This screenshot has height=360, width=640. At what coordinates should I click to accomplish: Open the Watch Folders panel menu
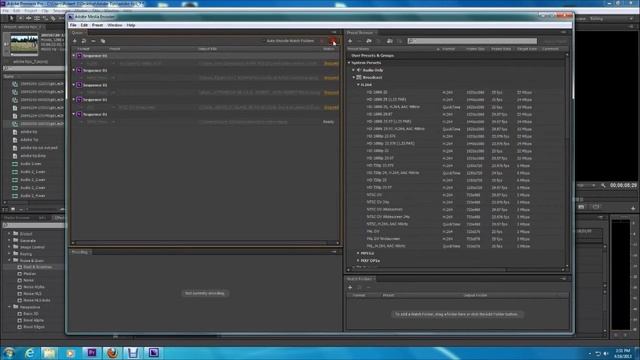click(x=563, y=279)
